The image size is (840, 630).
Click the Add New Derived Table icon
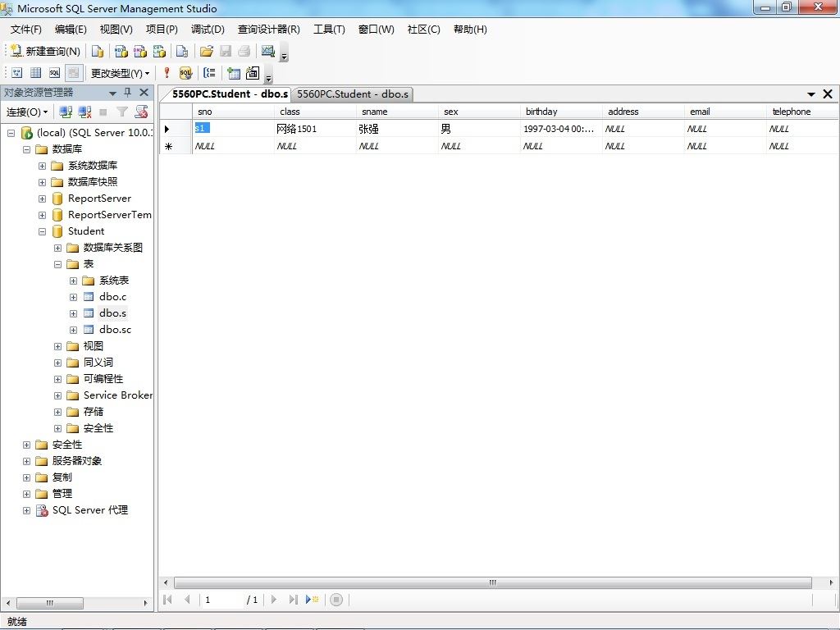(253, 73)
